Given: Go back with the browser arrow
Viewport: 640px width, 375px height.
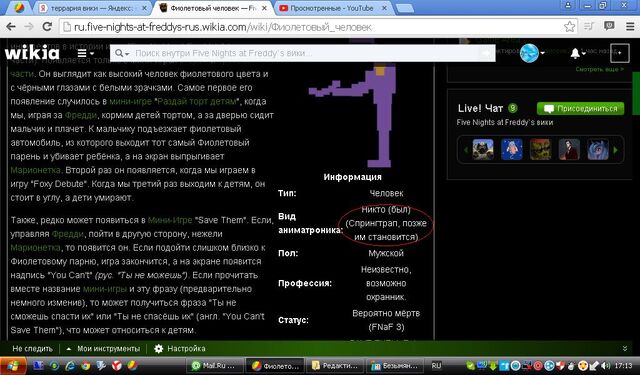Looking at the screenshot, I should [x=11, y=27].
